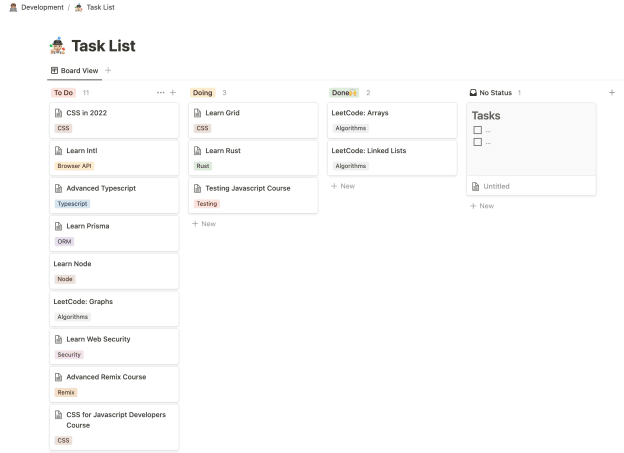Check the first checkbox in Tasks card
The image size is (624, 453).
pyautogui.click(x=478, y=130)
